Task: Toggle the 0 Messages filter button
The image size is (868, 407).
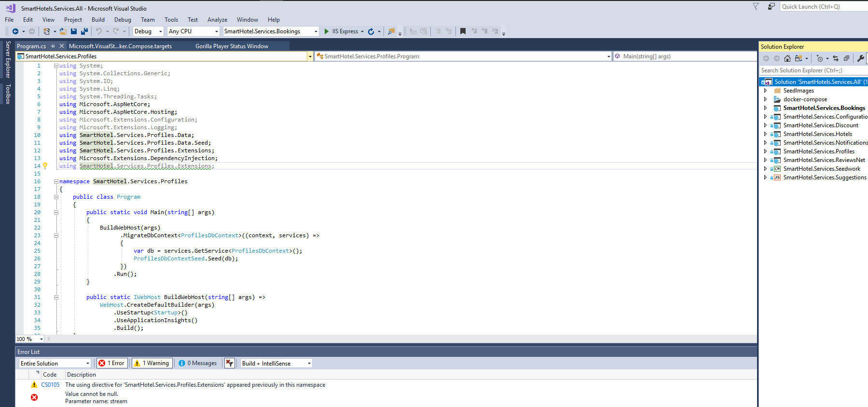Action: tap(198, 363)
